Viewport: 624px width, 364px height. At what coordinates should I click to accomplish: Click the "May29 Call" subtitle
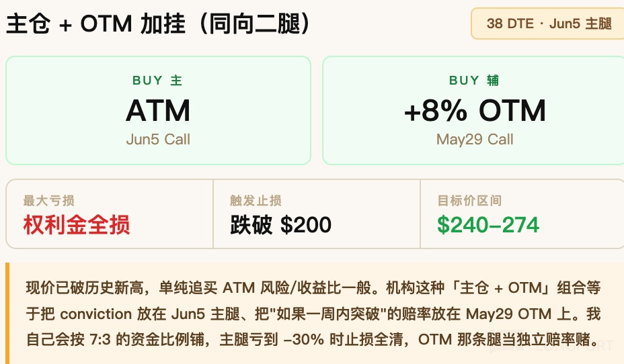[x=474, y=140]
